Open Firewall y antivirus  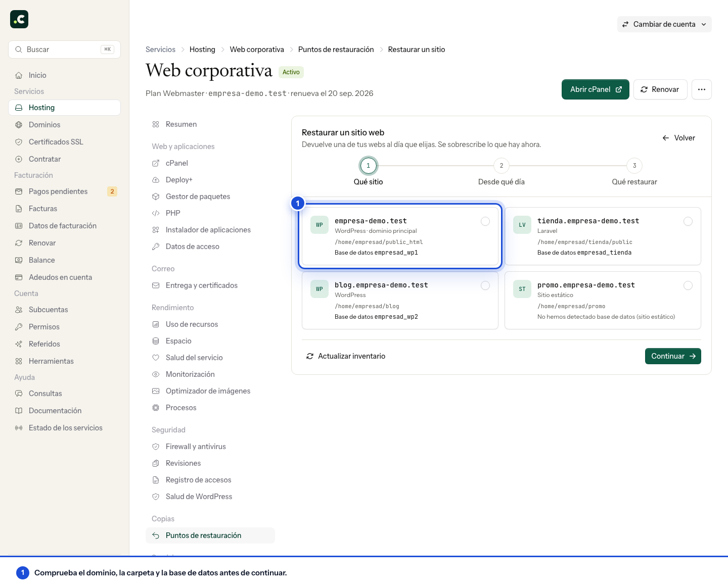point(210,447)
